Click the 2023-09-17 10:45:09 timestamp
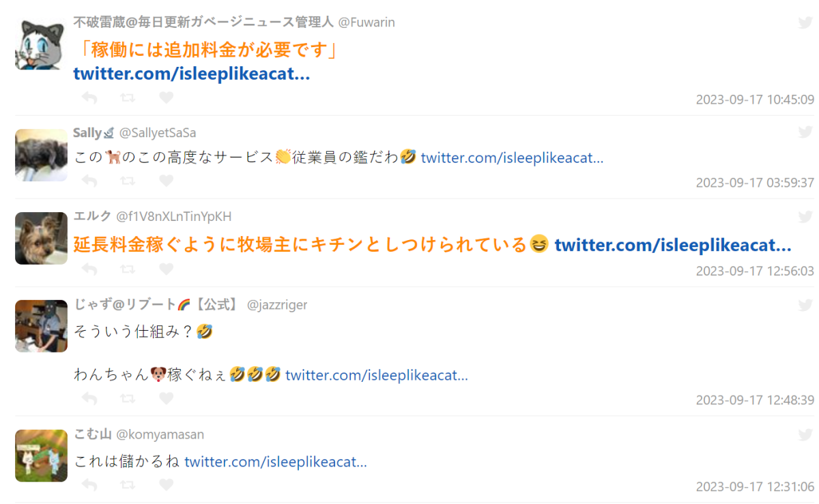The height and width of the screenshot is (504, 819). tap(755, 100)
